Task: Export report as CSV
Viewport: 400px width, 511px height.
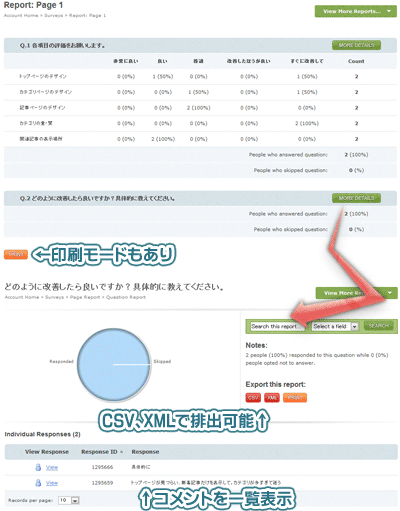Action: click(x=253, y=398)
